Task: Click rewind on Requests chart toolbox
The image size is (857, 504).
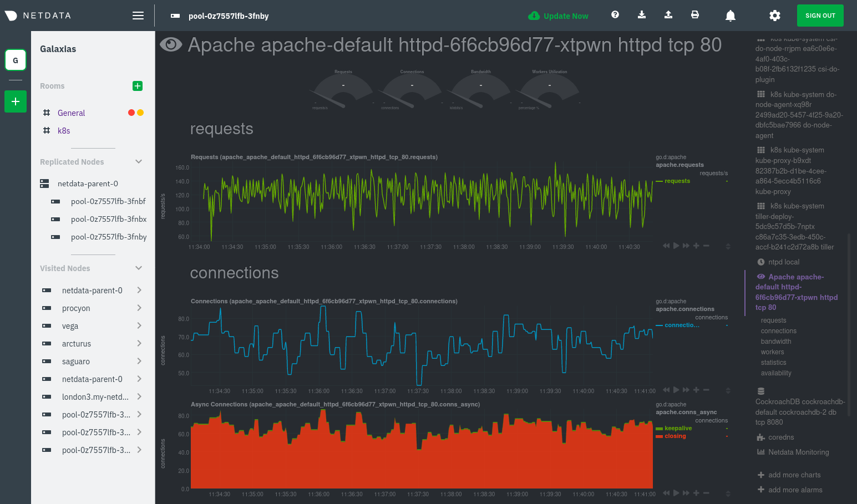Action: pos(666,246)
